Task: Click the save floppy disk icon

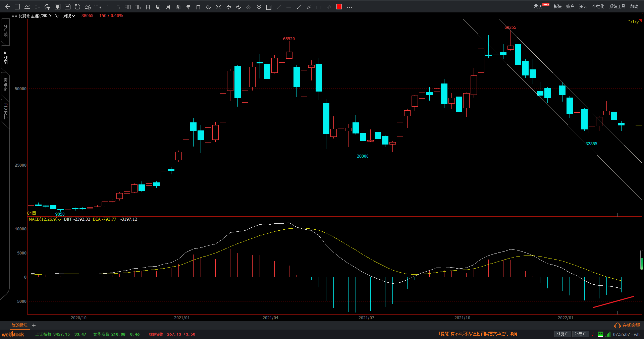Action: click(x=67, y=7)
